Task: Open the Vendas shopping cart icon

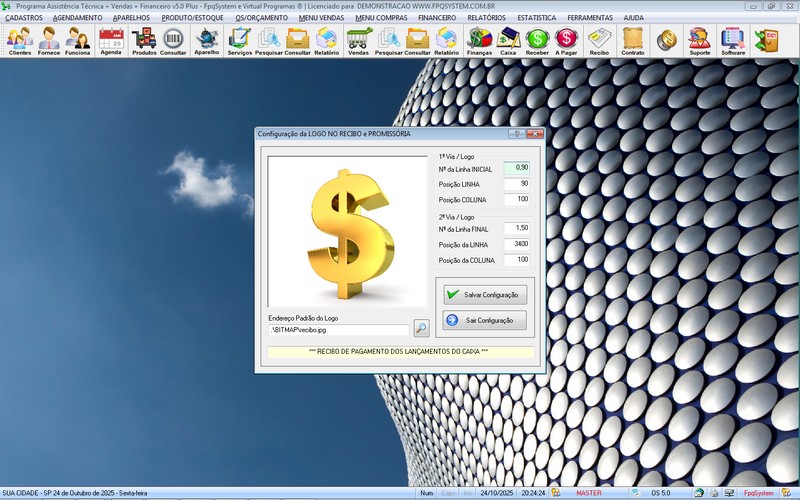Action: coord(359,41)
